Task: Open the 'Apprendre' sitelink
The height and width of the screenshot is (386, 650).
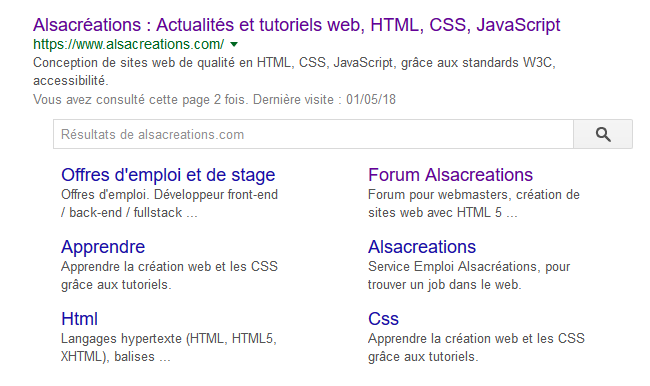Action: click(x=103, y=247)
